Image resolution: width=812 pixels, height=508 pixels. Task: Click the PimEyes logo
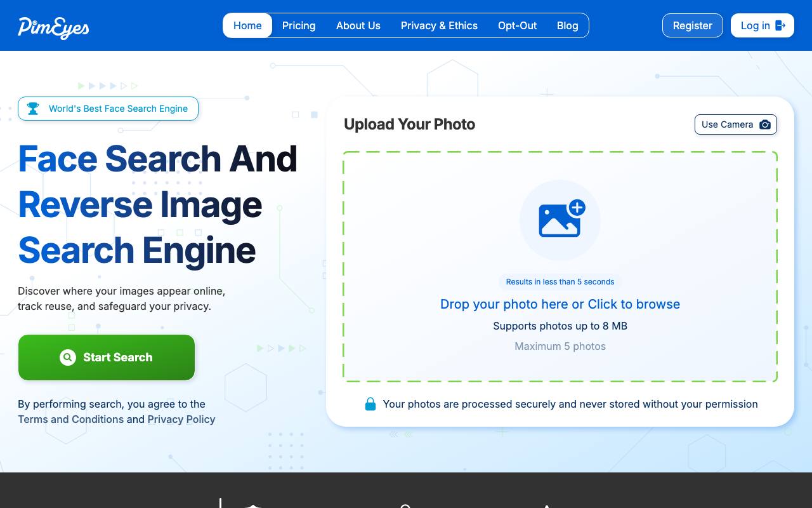pyautogui.click(x=53, y=27)
